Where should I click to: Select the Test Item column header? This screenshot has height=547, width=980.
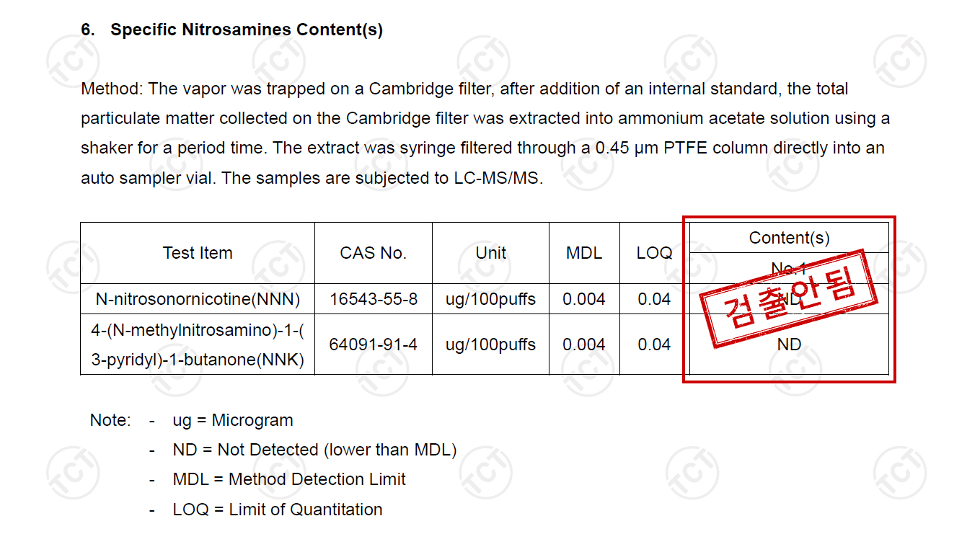(198, 253)
